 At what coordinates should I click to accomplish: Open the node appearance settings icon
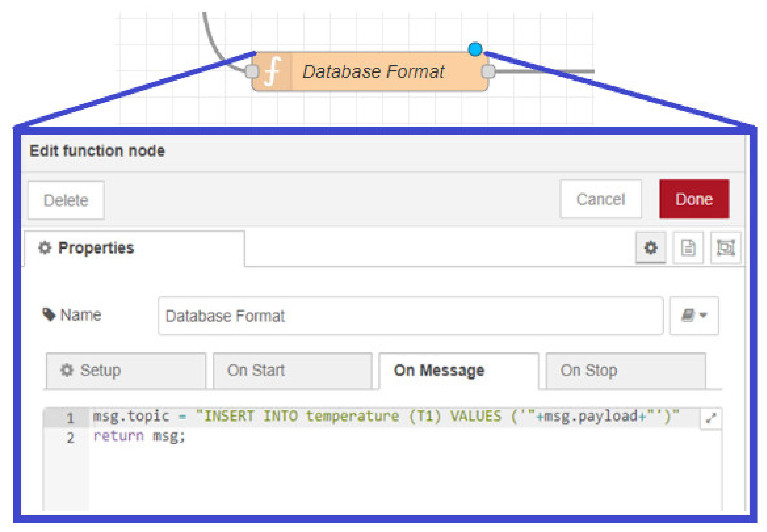pos(725,248)
